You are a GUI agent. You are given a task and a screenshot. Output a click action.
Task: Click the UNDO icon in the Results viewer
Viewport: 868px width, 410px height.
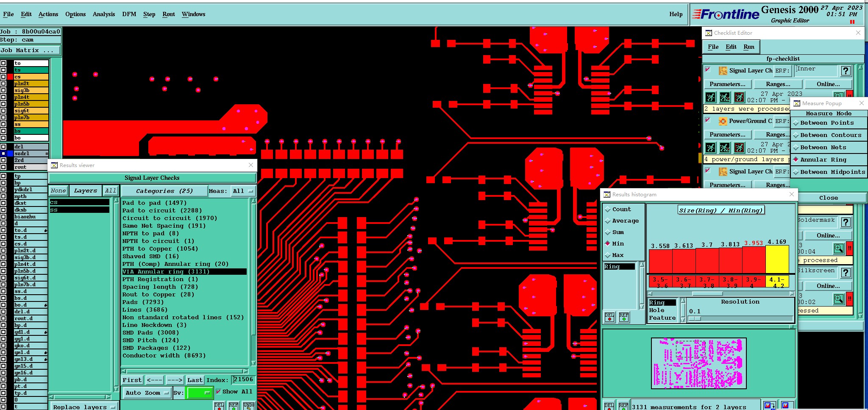(x=249, y=406)
